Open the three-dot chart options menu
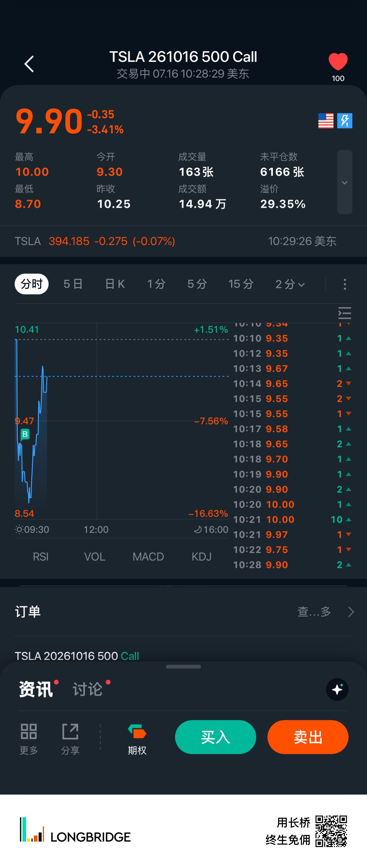 click(x=344, y=284)
